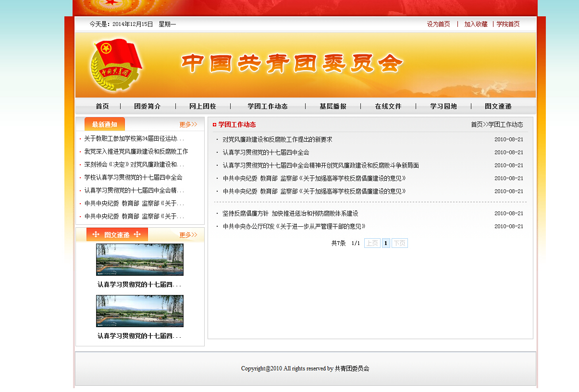
Task: Go to 网上团校 in navigation bar
Action: (203, 106)
